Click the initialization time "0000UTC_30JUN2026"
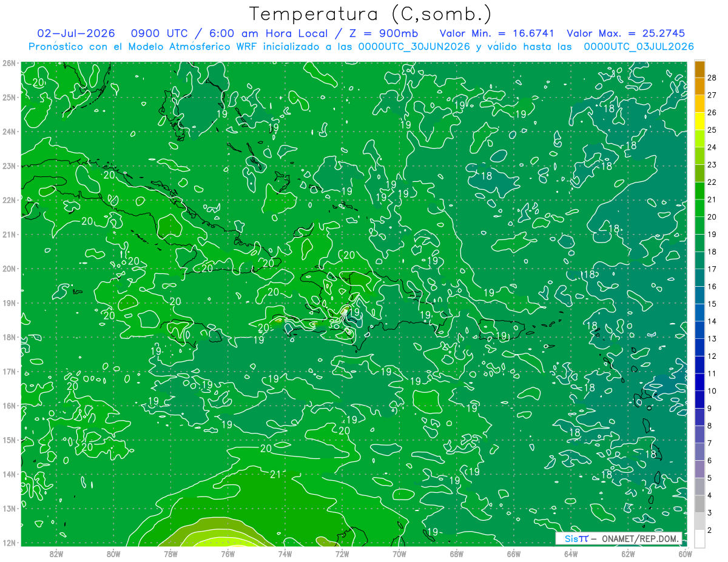728x562 pixels. (414, 46)
